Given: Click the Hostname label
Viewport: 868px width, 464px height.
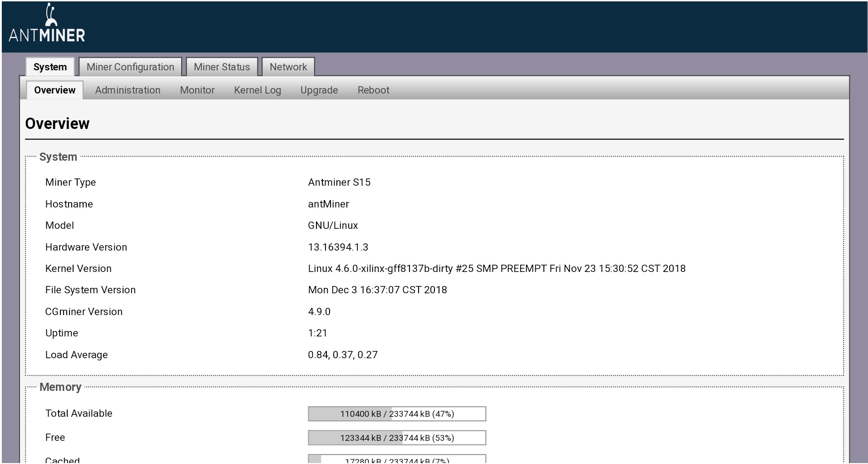Looking at the screenshot, I should 69,204.
